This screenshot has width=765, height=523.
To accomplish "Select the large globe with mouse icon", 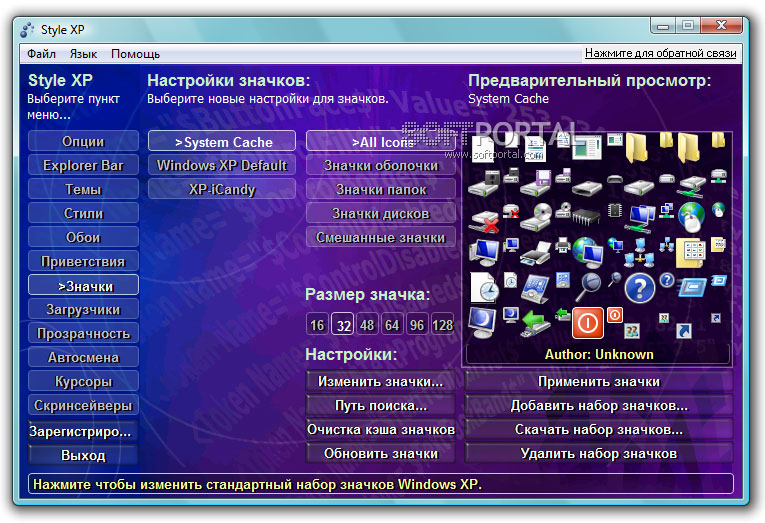I will 691,217.
